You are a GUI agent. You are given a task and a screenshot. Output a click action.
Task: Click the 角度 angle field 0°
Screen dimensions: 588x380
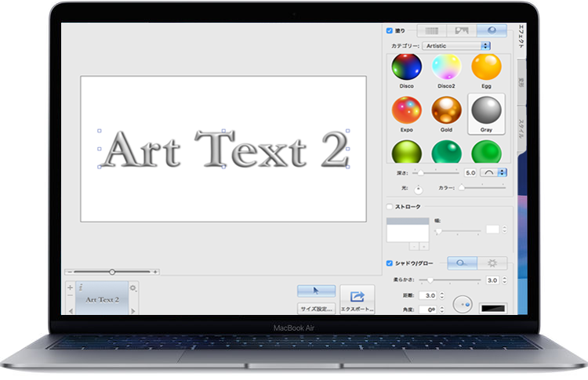coord(428,309)
